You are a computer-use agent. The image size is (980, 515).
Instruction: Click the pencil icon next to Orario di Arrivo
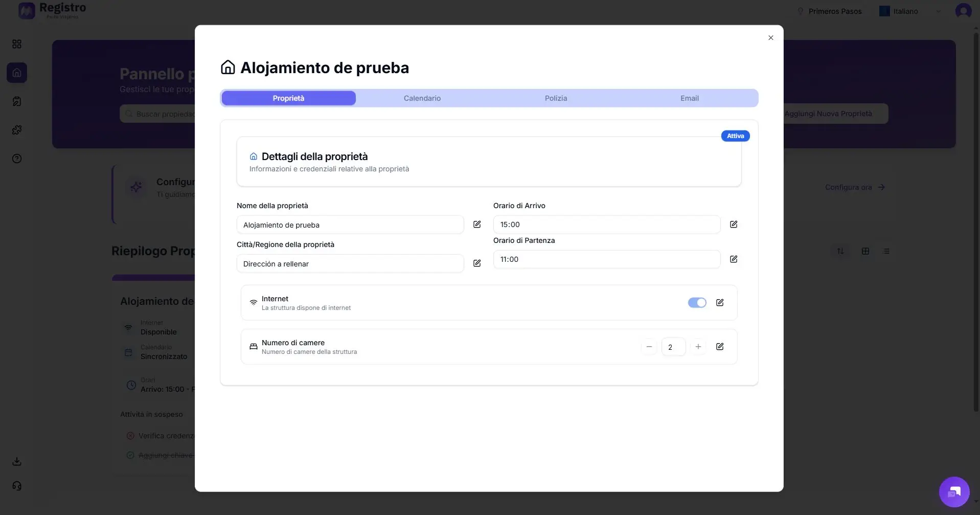pyautogui.click(x=734, y=224)
